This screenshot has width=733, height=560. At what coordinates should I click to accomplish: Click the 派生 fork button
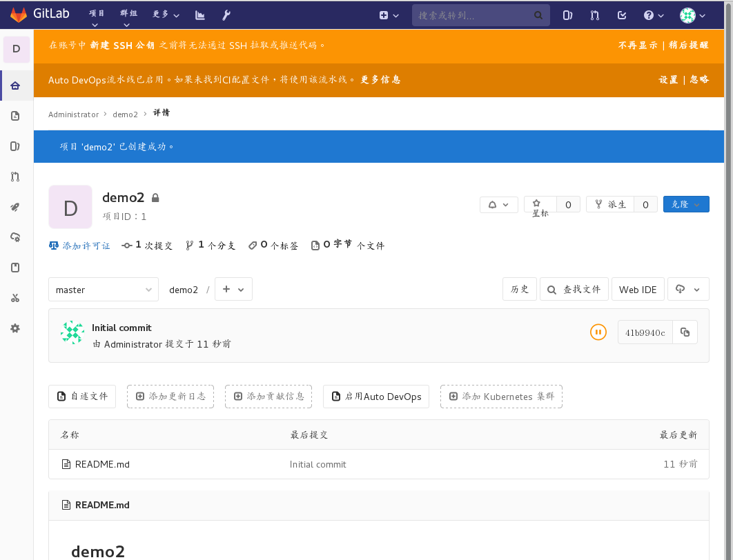[610, 205]
